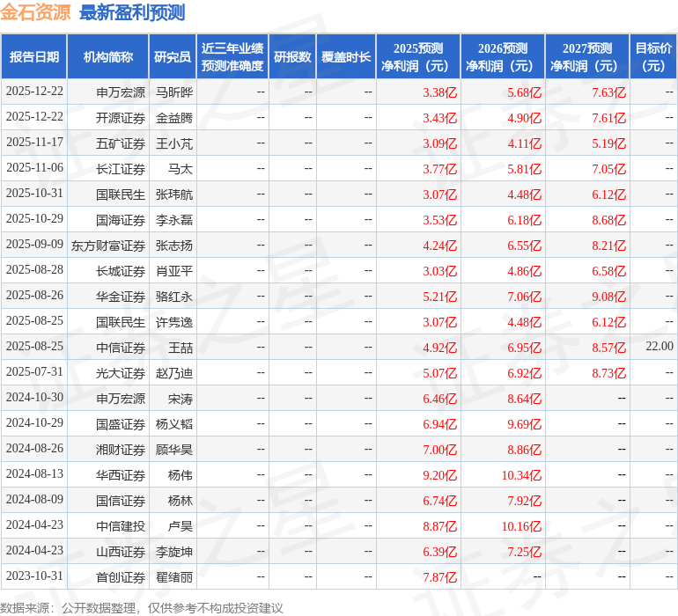The image size is (678, 616).
Task: Click the 2025-11-17 report date cell
Action: pyautogui.click(x=34, y=143)
